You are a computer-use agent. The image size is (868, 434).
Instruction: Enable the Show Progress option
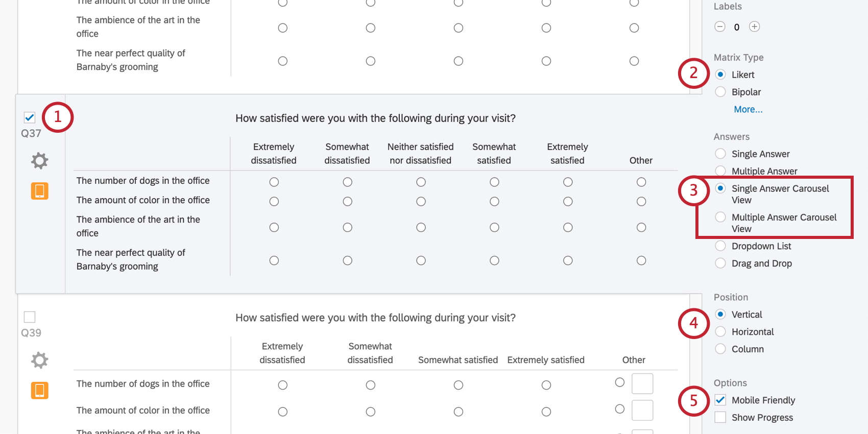click(x=720, y=417)
